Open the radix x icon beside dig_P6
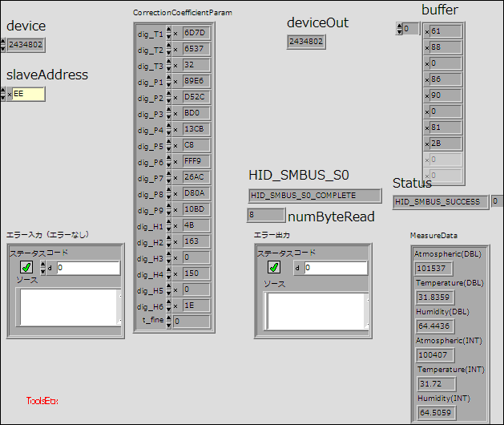Screen dimensions: 504x425 175,162
